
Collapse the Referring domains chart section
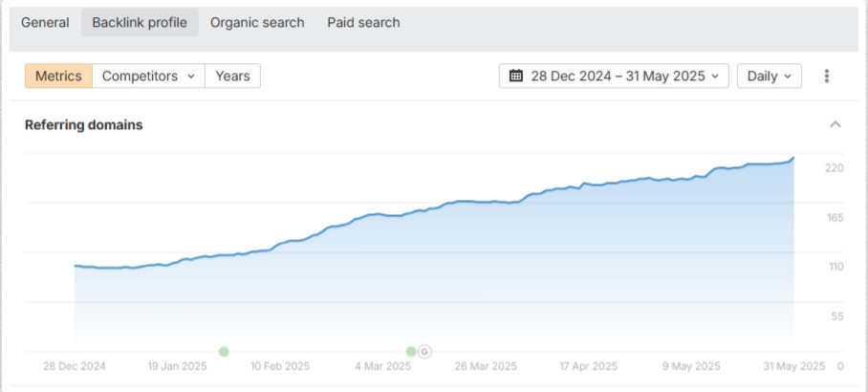(835, 124)
